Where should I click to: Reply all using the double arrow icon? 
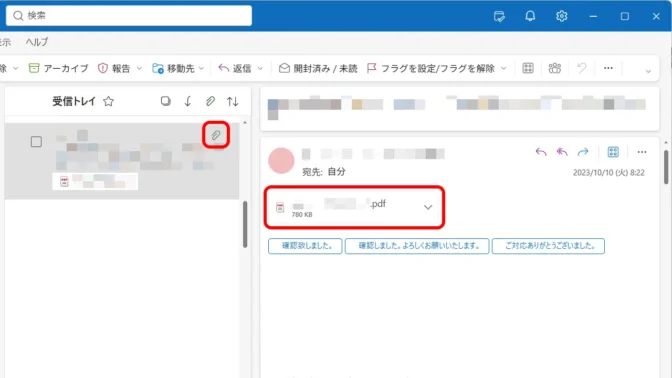pyautogui.click(x=562, y=152)
